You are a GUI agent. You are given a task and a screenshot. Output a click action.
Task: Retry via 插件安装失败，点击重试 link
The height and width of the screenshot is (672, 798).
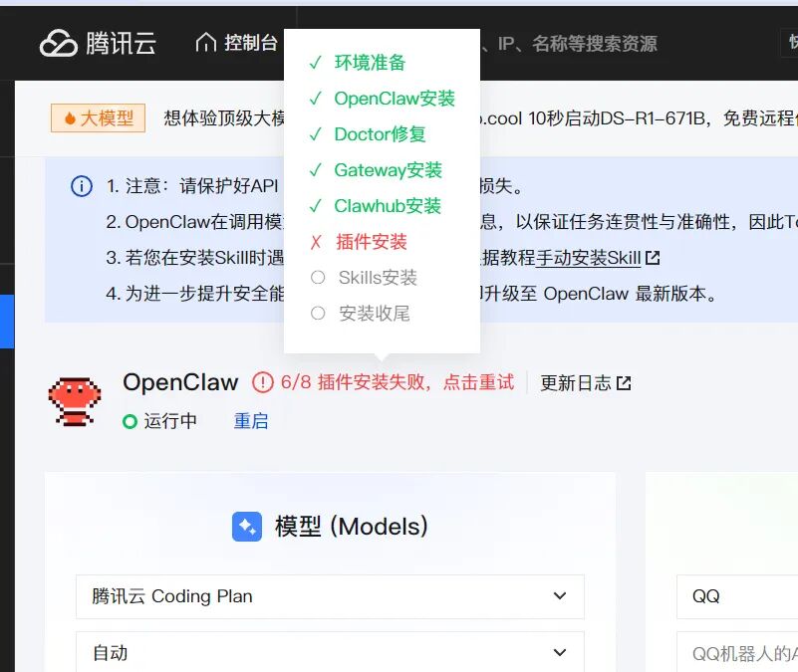416,382
